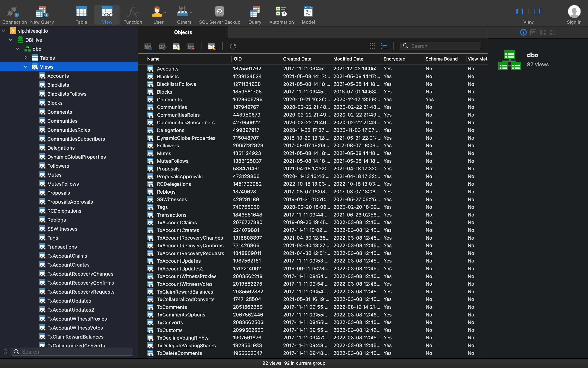This screenshot has height=368, width=588.
Task: Sort by Name column header
Action: tap(153, 59)
